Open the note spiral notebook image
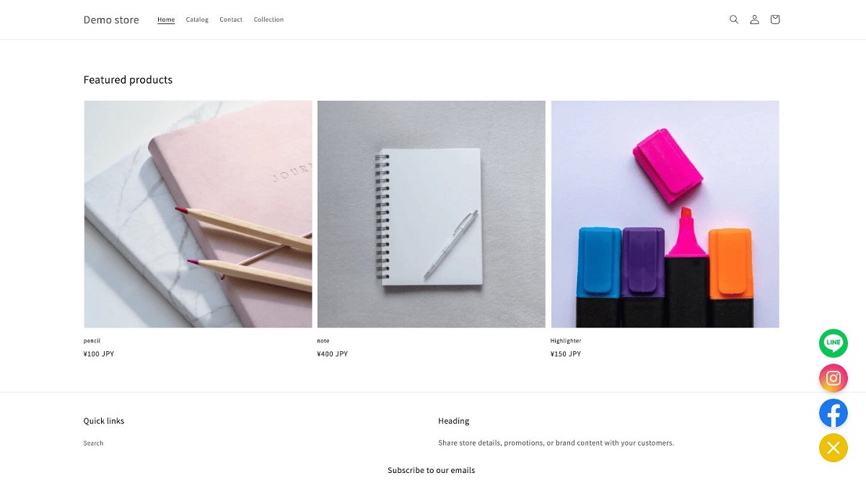 coord(432,214)
